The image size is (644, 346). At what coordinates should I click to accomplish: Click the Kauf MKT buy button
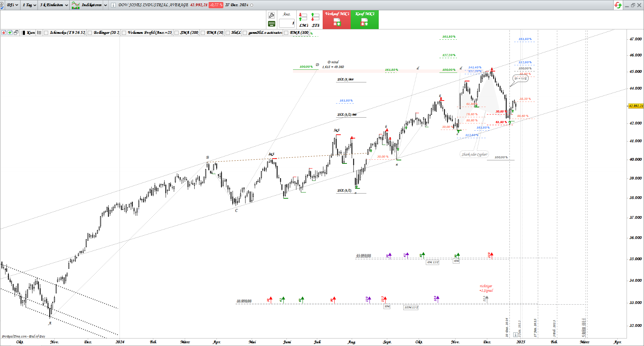point(365,19)
